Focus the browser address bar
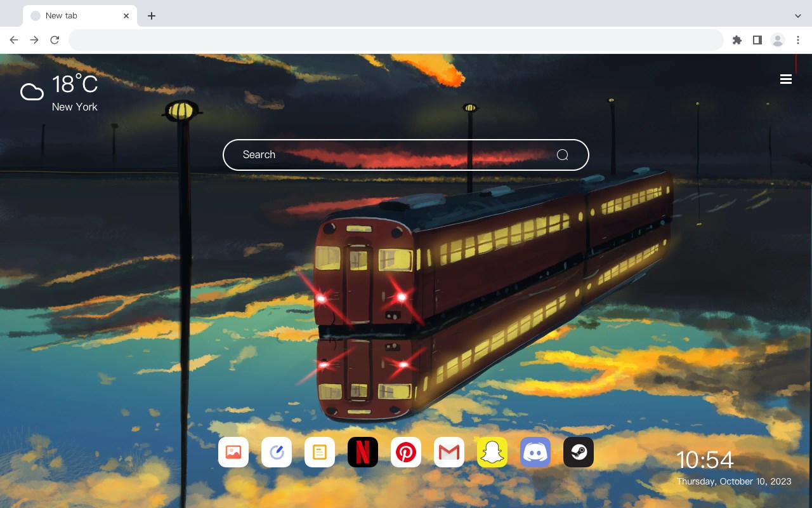The width and height of the screenshot is (812, 508). pos(396,40)
